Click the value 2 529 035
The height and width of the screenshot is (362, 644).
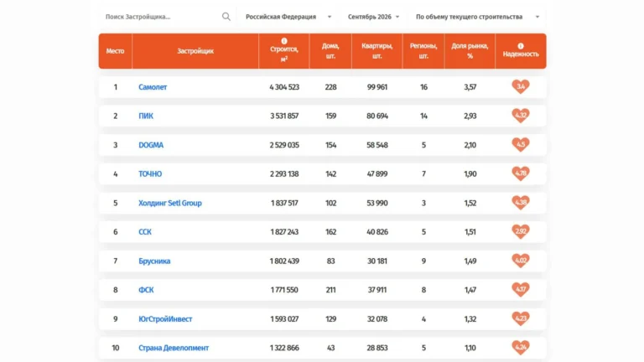tap(284, 145)
